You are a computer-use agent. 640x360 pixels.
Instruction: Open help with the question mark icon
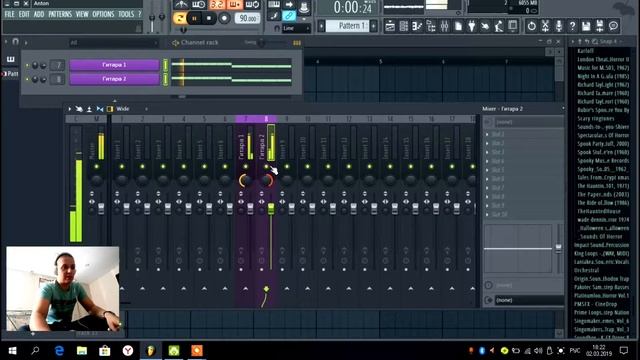coord(572,26)
